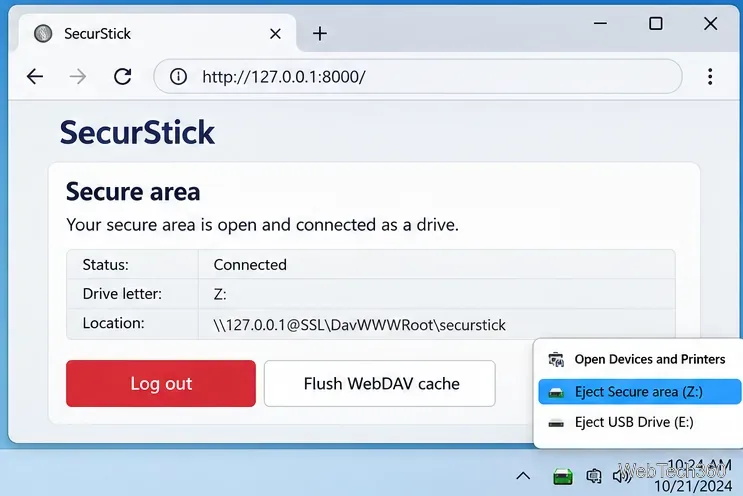The image size is (743, 496).
Task: Minimize the browser window
Action: [x=600, y=23]
